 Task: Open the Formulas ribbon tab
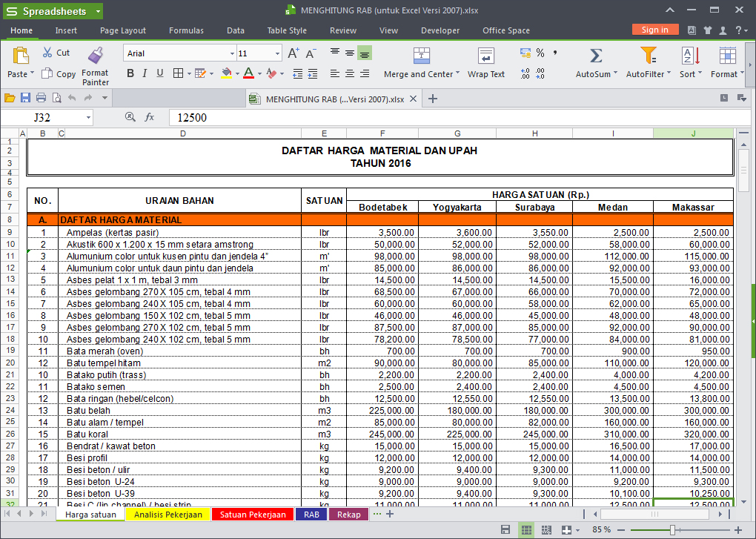tap(186, 30)
